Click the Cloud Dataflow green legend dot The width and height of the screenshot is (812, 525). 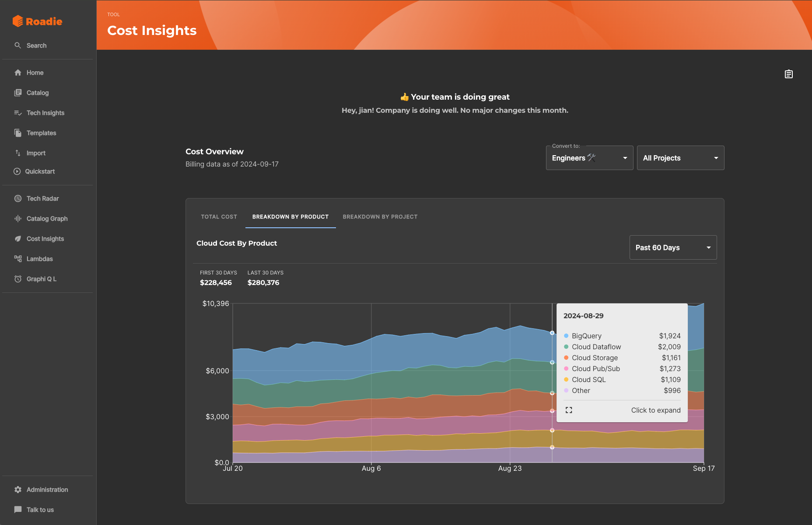pos(566,347)
